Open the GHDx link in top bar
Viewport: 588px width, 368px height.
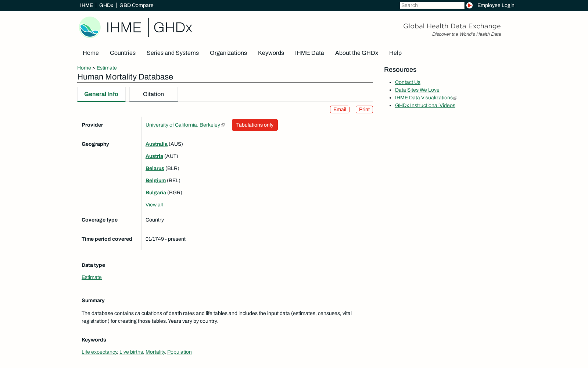[106, 6]
